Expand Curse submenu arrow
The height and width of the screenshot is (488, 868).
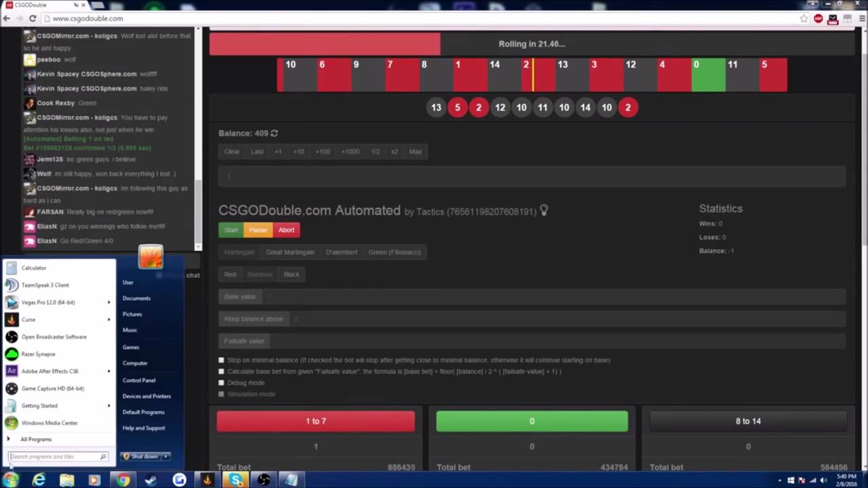[x=108, y=320]
